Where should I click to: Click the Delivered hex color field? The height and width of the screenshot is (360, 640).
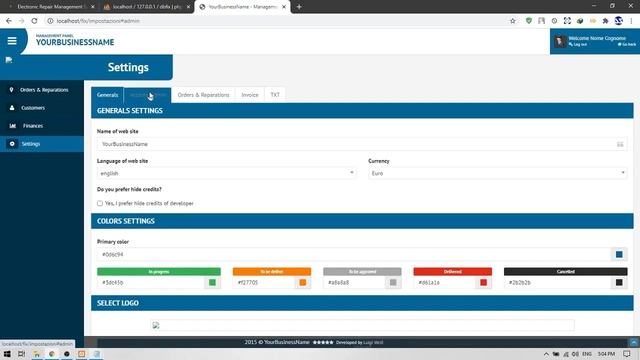coord(444,282)
